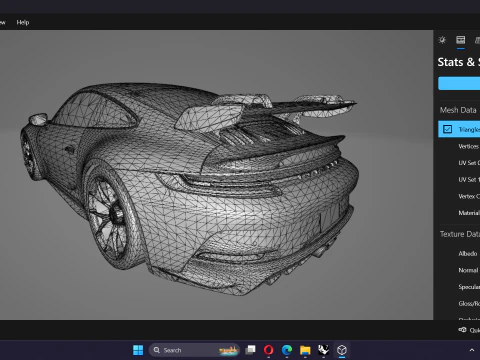Uncheck the Triangles checkbox

point(447,129)
